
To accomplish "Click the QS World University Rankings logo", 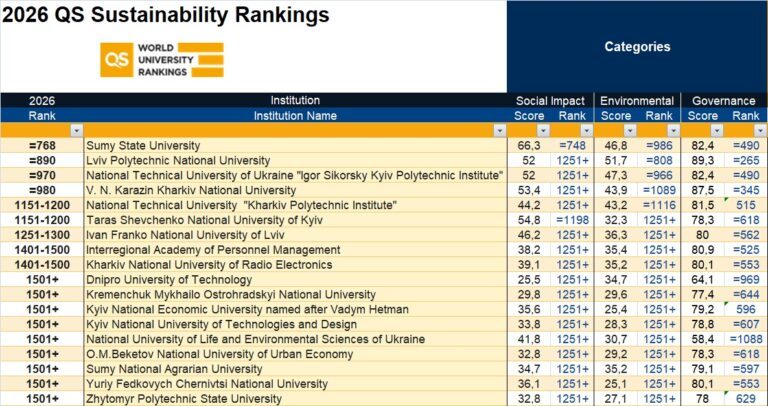I will click(162, 59).
